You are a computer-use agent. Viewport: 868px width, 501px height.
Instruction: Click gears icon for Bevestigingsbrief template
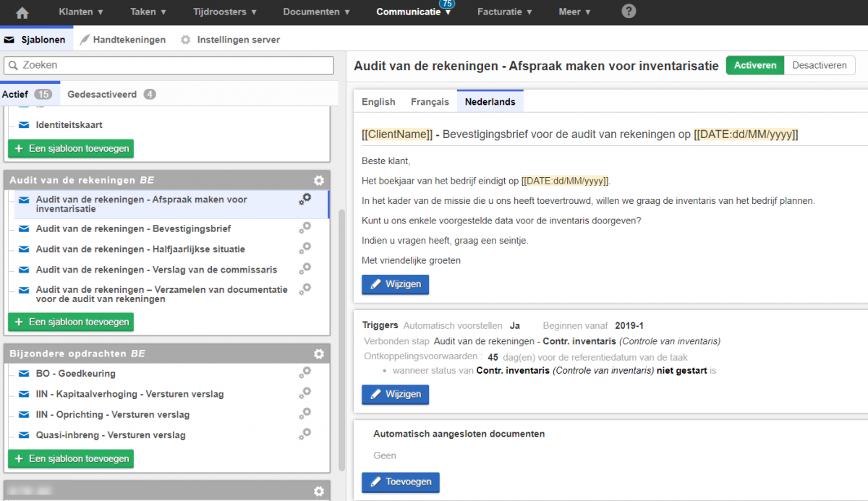click(305, 228)
